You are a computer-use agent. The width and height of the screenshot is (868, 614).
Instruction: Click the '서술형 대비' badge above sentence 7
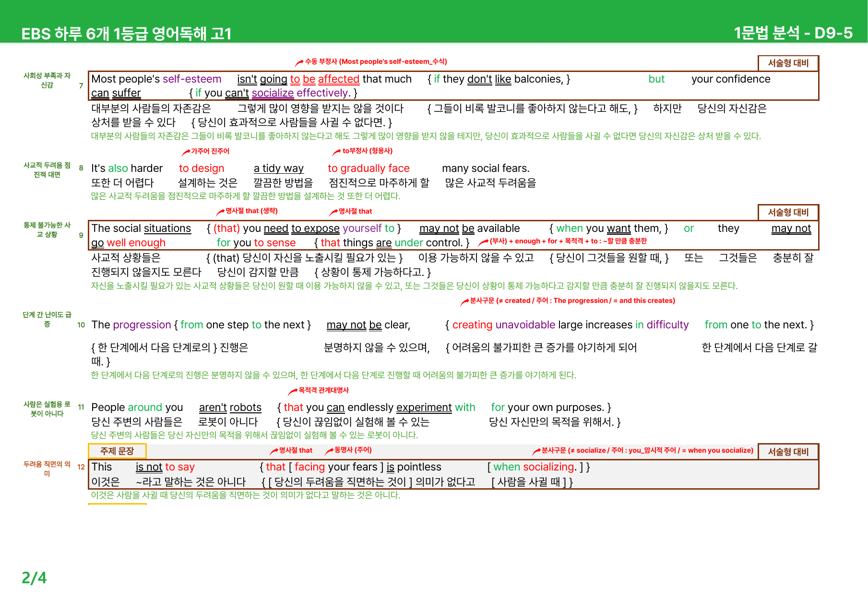tap(788, 63)
